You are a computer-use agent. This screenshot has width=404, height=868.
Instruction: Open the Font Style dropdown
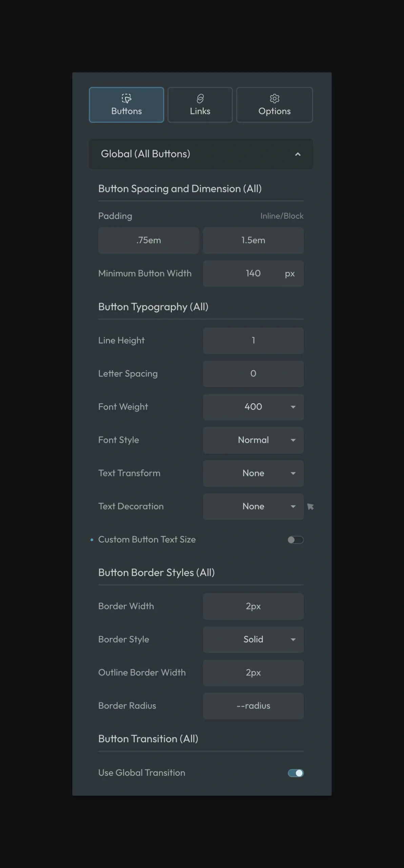click(x=253, y=440)
